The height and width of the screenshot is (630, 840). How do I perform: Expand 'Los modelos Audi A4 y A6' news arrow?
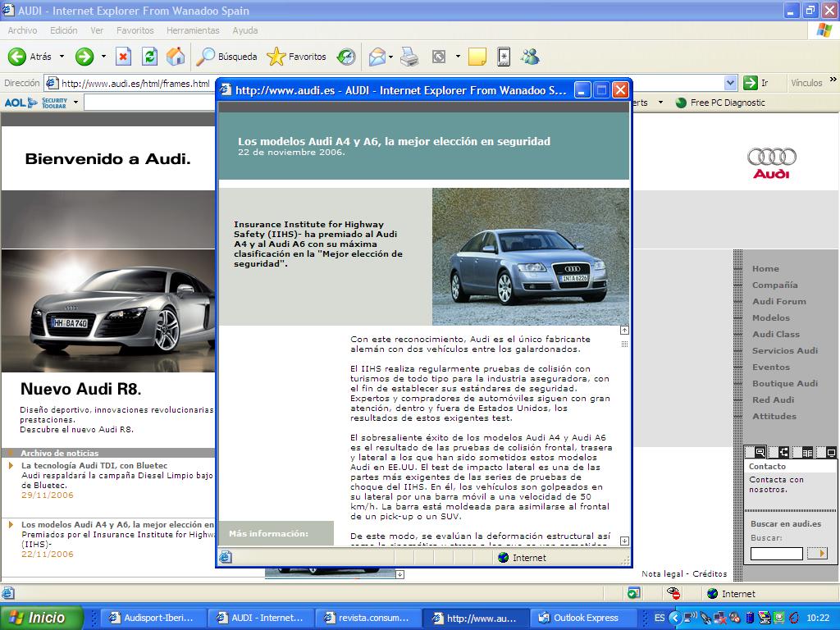click(11, 524)
